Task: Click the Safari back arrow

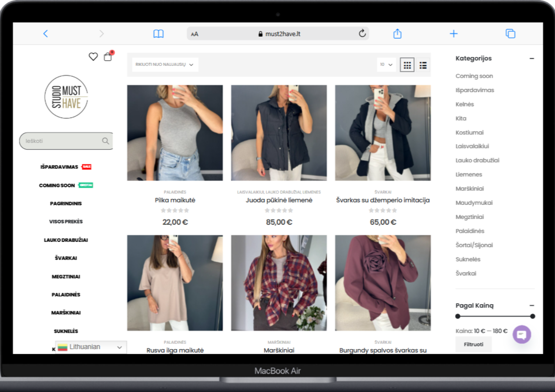Action: point(46,34)
